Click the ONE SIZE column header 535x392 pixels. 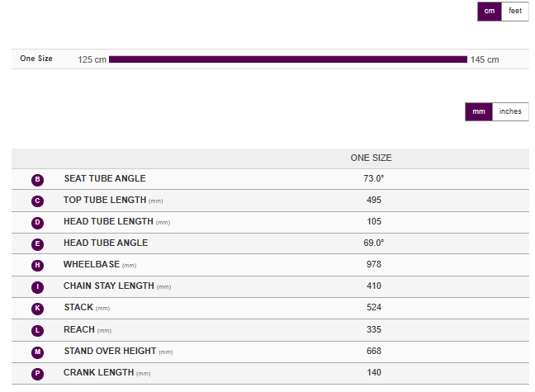click(371, 158)
